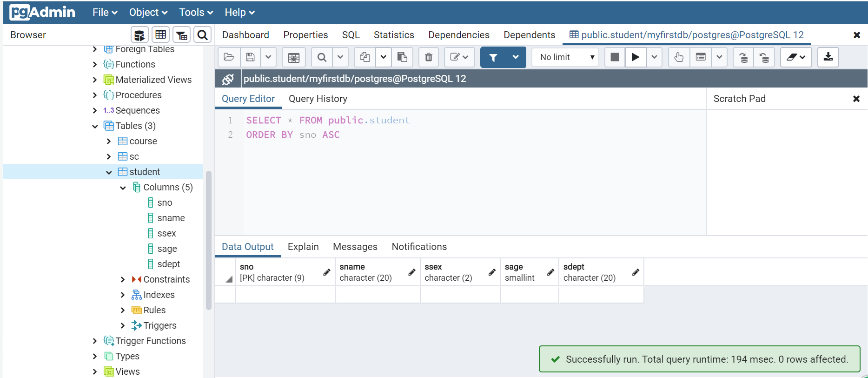Collapse the Columns (5) node

(123, 188)
